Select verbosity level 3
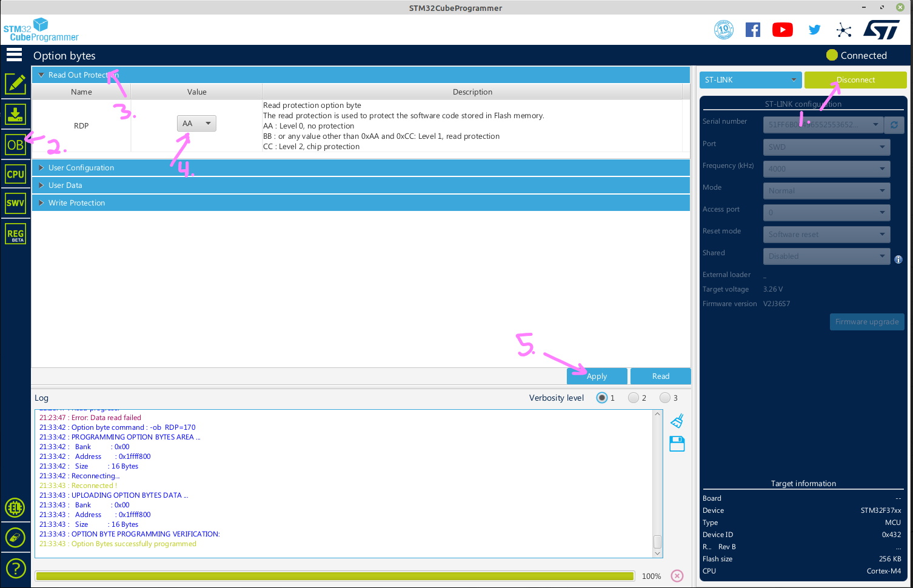 [x=665, y=398]
